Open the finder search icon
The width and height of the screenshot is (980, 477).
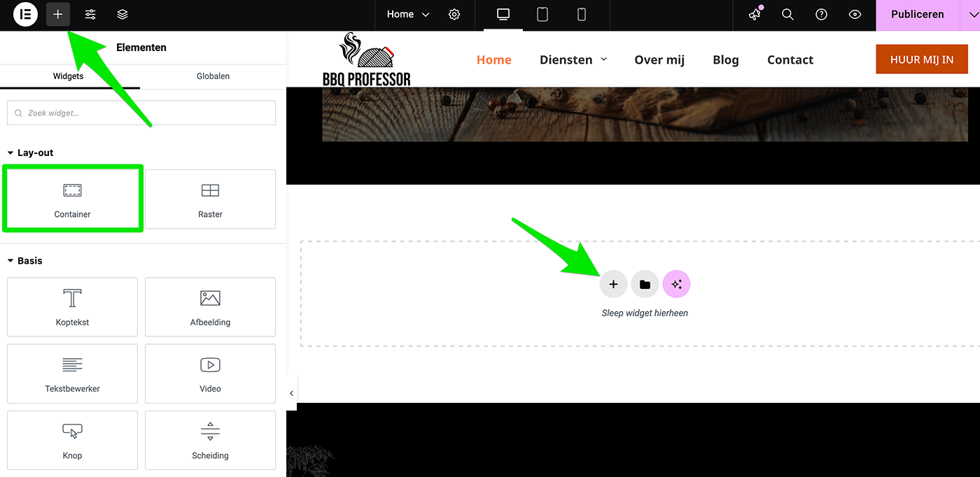pyautogui.click(x=787, y=15)
